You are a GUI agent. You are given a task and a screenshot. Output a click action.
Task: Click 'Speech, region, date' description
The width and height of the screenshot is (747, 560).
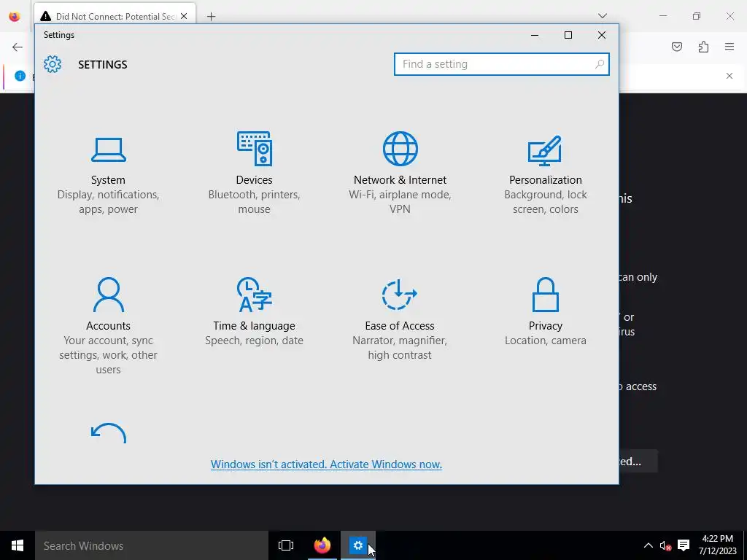pyautogui.click(x=255, y=341)
